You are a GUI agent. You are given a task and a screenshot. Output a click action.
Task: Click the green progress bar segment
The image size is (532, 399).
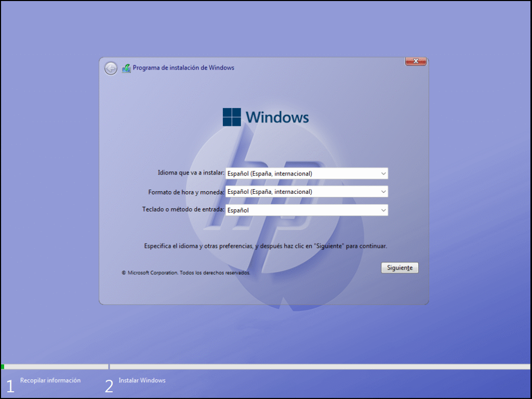(3, 367)
